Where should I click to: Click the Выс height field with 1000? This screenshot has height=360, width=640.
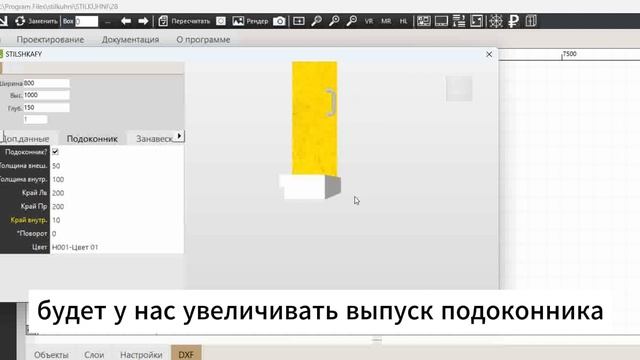click(46, 95)
